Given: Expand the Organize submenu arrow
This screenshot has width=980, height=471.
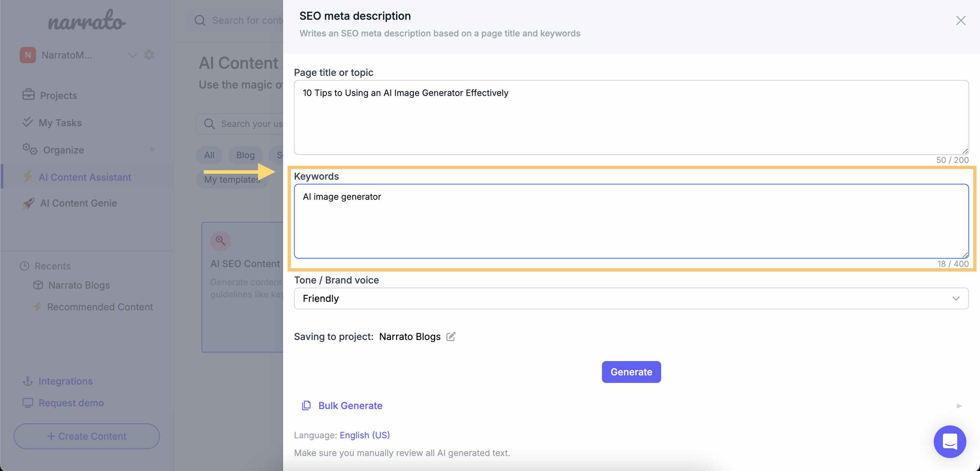Looking at the screenshot, I should (152, 149).
